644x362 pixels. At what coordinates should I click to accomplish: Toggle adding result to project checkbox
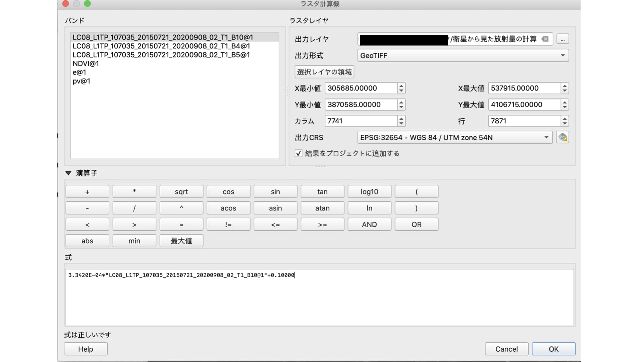(x=298, y=154)
